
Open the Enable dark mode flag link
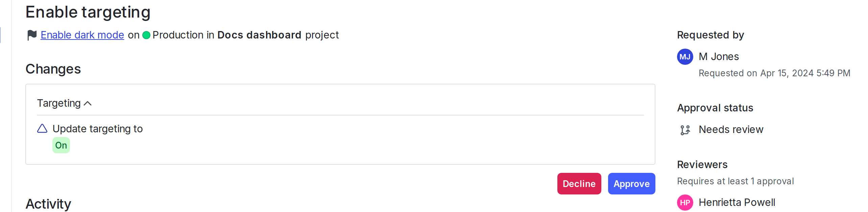click(x=82, y=35)
